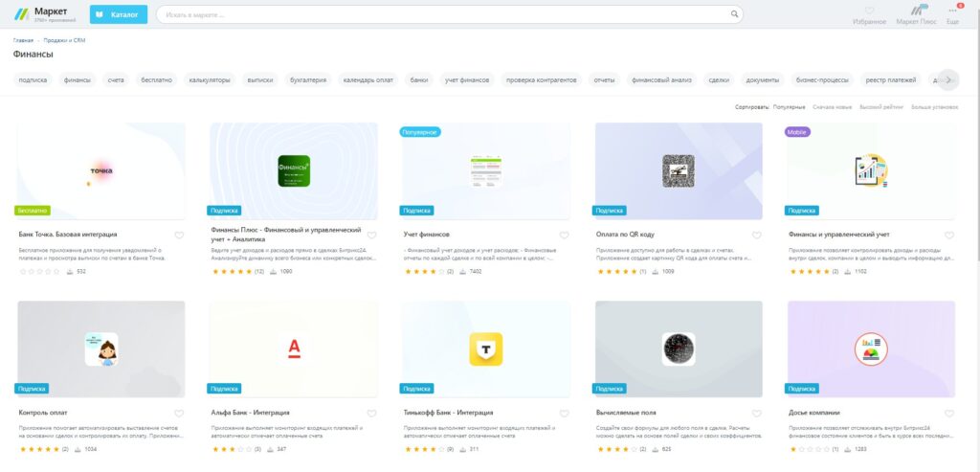Filter by документы tag
This screenshot has width=980, height=472.
[x=763, y=80]
